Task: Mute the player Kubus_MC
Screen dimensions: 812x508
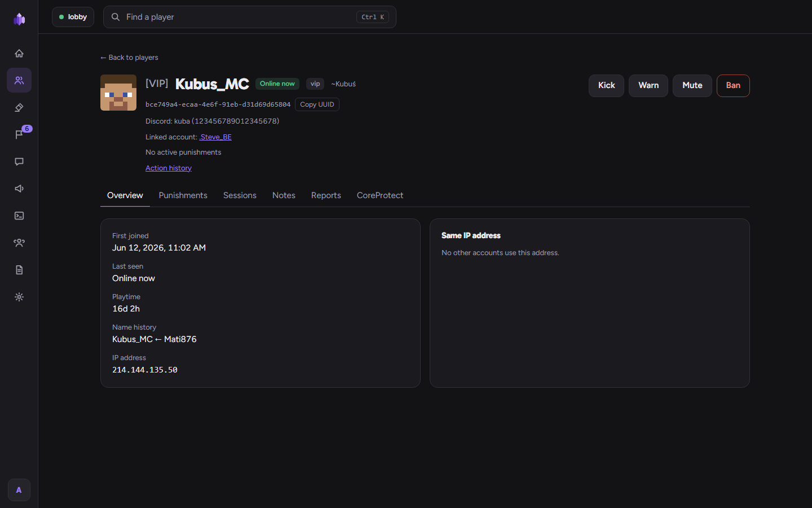Action: point(692,86)
